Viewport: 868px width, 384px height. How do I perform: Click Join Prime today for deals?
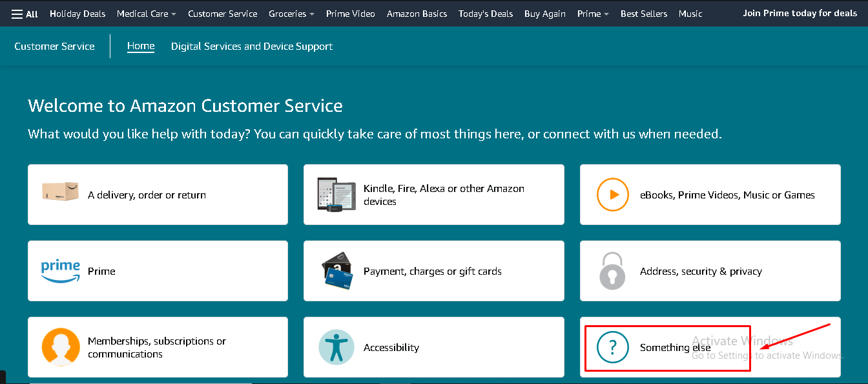point(800,13)
